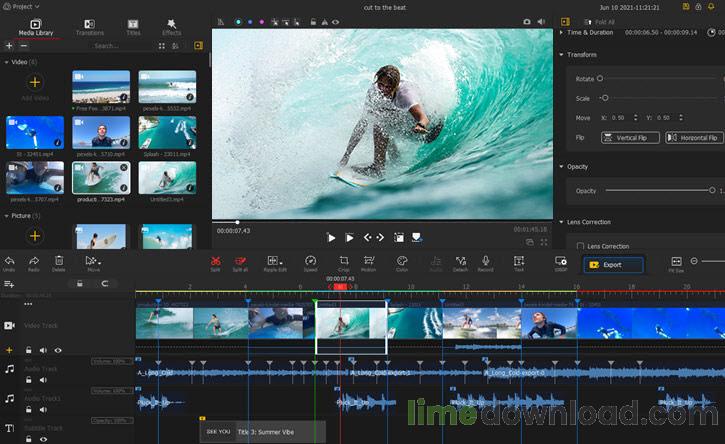Toggle lock on the Video Track
Viewport: 725px width, 444px height.
tap(29, 350)
